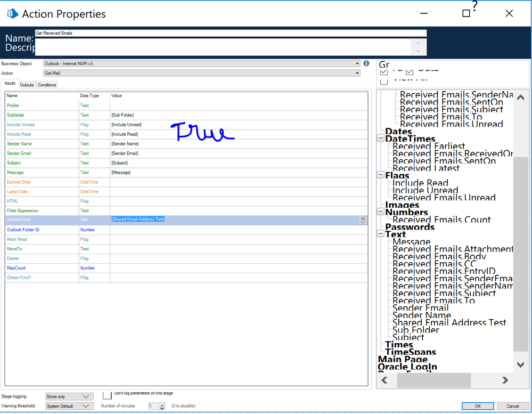Click the Cancel button
This screenshot has width=532, height=414.
pos(513,406)
